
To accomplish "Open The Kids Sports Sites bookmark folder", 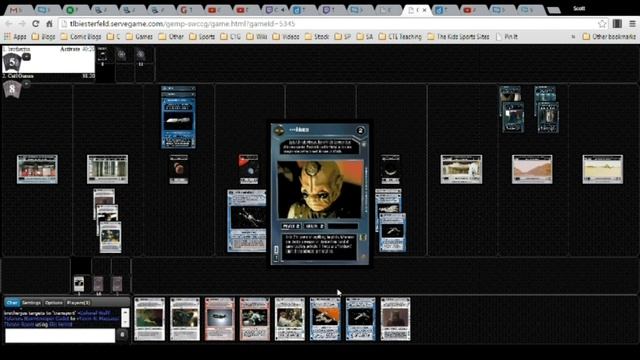I will point(458,37).
